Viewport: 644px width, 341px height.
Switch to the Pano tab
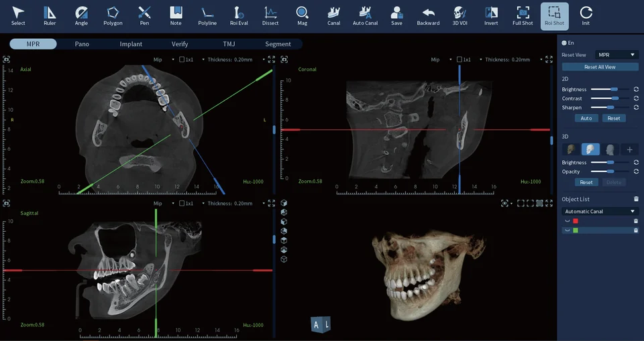82,44
